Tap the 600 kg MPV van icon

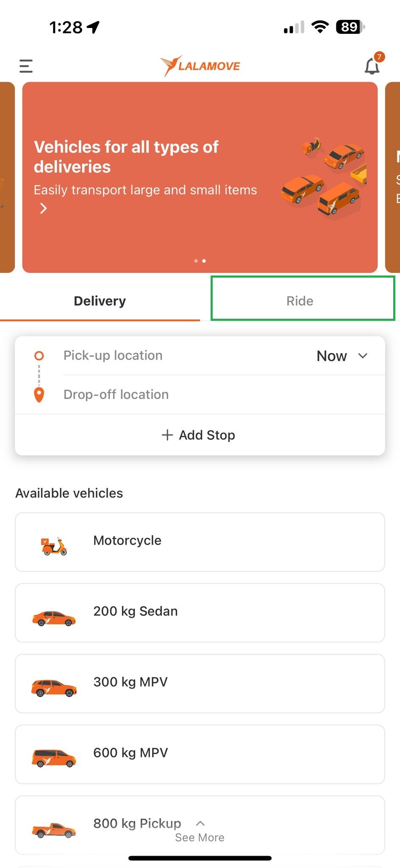[54, 758]
